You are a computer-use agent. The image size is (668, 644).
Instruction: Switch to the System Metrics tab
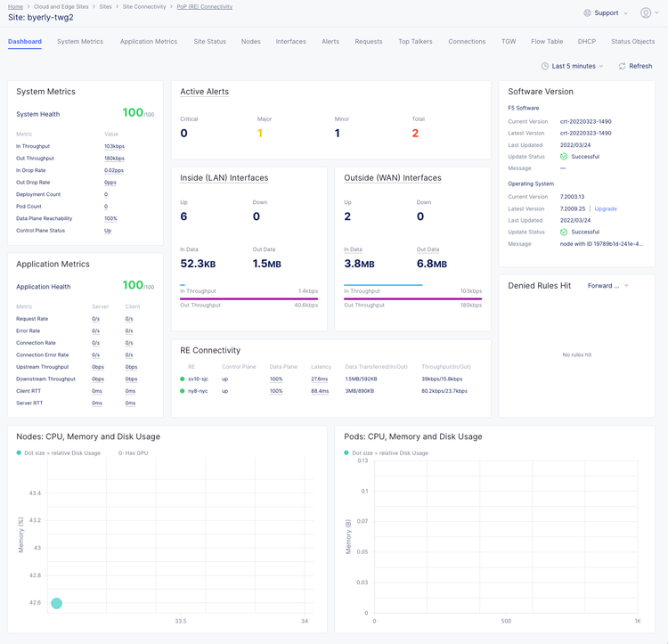pyautogui.click(x=80, y=42)
